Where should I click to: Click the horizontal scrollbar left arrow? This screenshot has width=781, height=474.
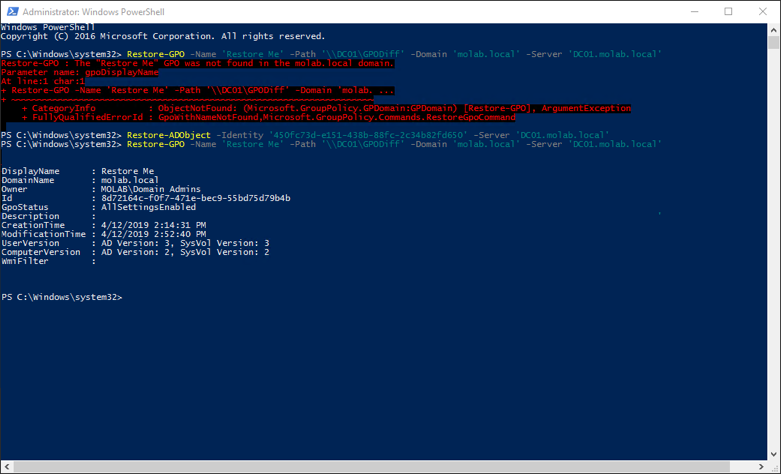[7, 466]
